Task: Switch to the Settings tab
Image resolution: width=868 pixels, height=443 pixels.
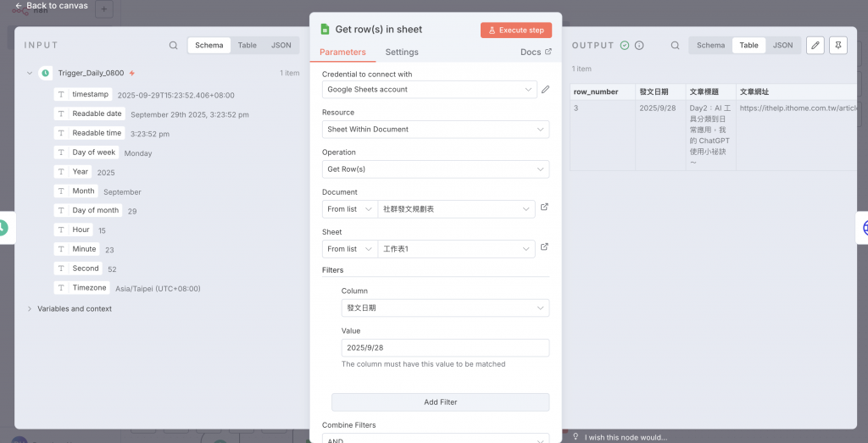Action: (402, 52)
